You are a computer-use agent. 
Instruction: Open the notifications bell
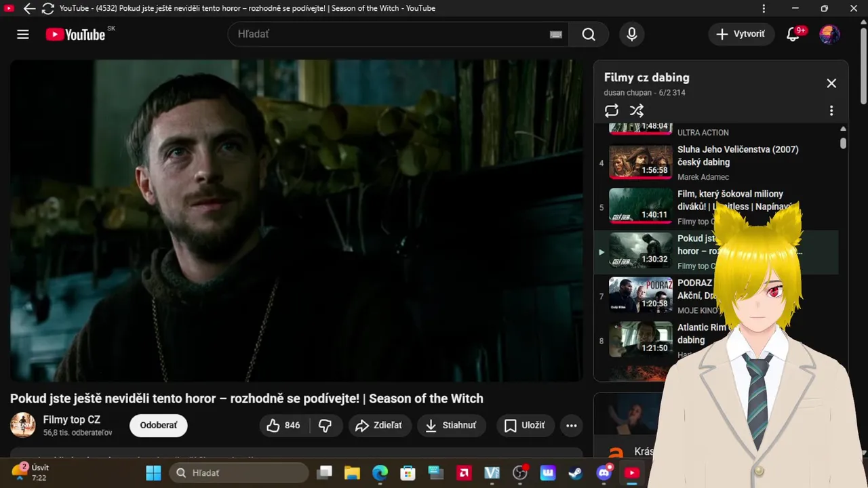coord(793,35)
